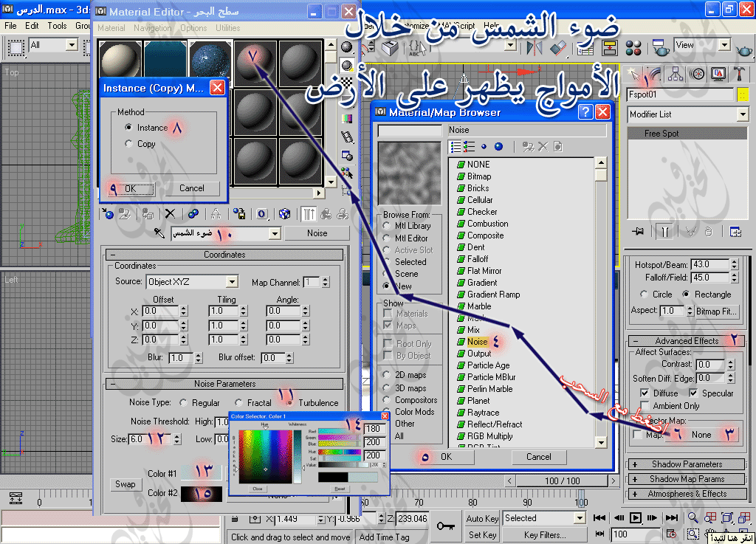The width and height of the screenshot is (756, 544).
Task: Open the Selected key filter dropdown
Action: pyautogui.click(x=580, y=518)
